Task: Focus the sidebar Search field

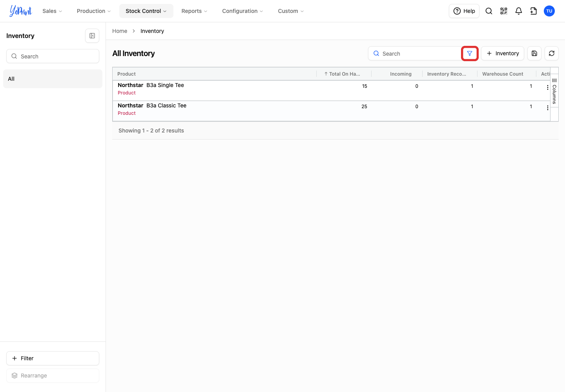Action: pyautogui.click(x=53, y=56)
